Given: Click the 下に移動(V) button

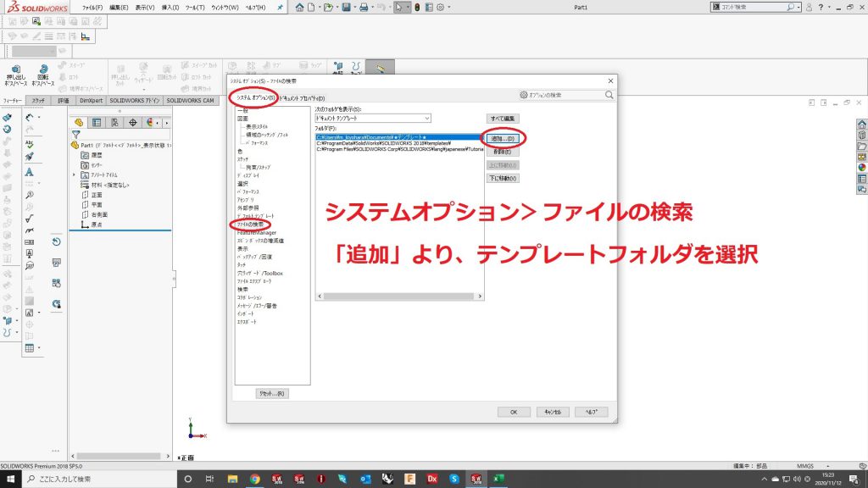Looking at the screenshot, I should [x=503, y=179].
